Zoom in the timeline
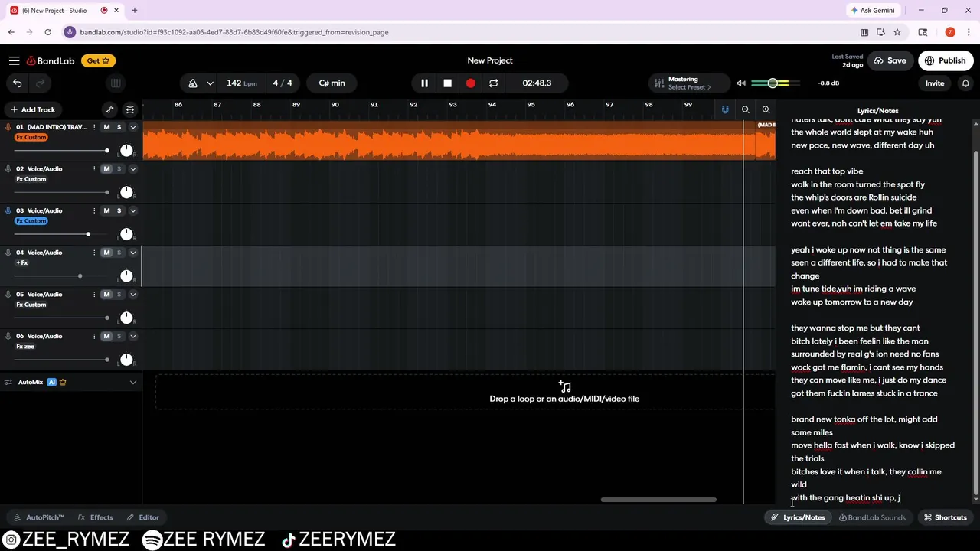The height and width of the screenshot is (551, 980). [x=766, y=109]
